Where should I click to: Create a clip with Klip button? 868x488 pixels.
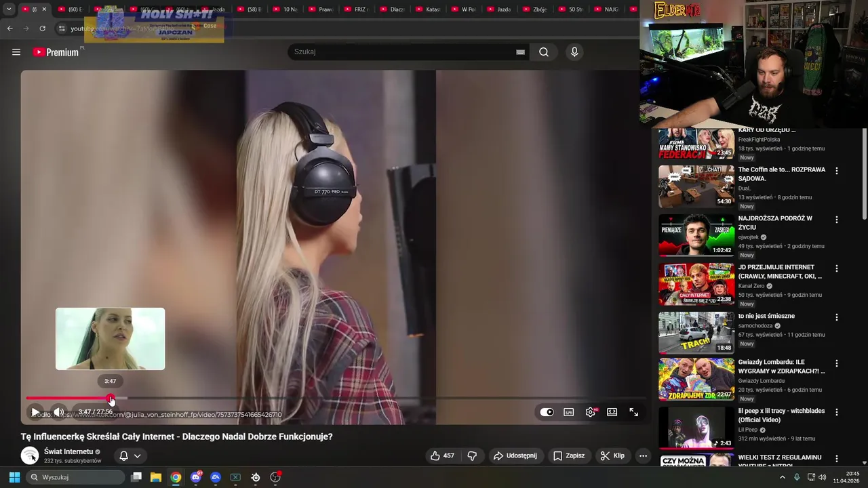(612, 456)
